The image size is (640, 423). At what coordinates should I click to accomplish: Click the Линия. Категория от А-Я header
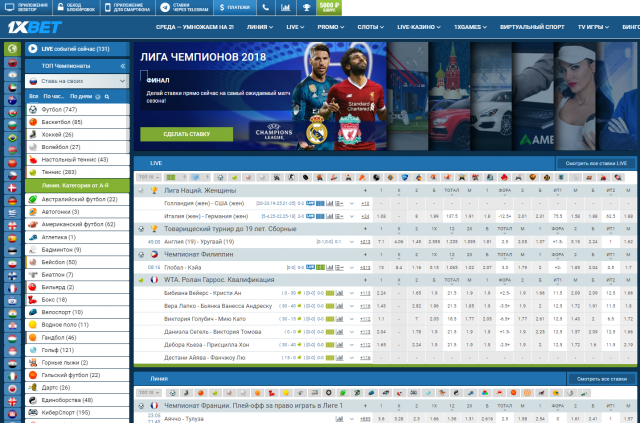77,185
